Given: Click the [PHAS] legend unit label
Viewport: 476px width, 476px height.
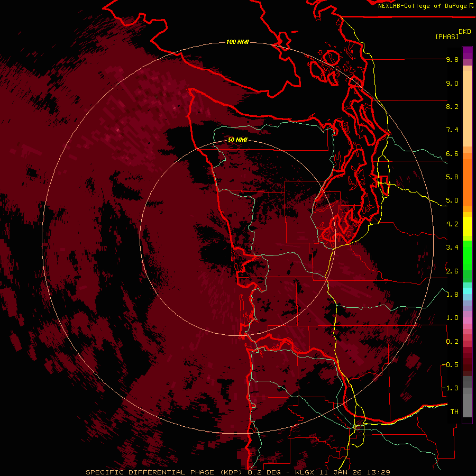Looking at the screenshot, I should point(447,36).
